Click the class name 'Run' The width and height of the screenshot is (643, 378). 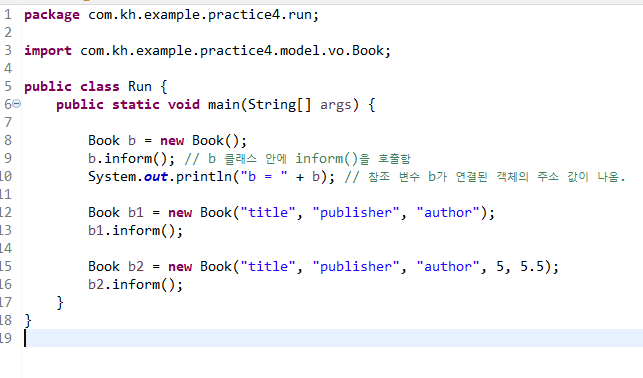click(140, 87)
